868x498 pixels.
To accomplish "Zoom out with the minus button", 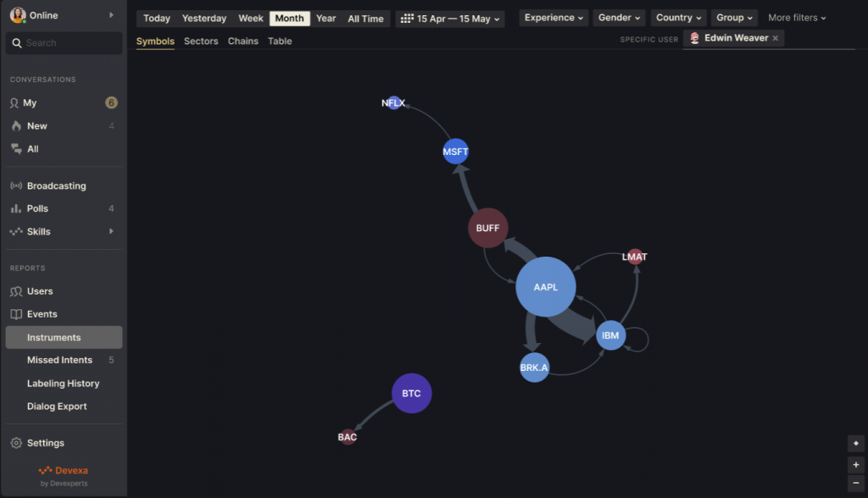I will pos(856,483).
